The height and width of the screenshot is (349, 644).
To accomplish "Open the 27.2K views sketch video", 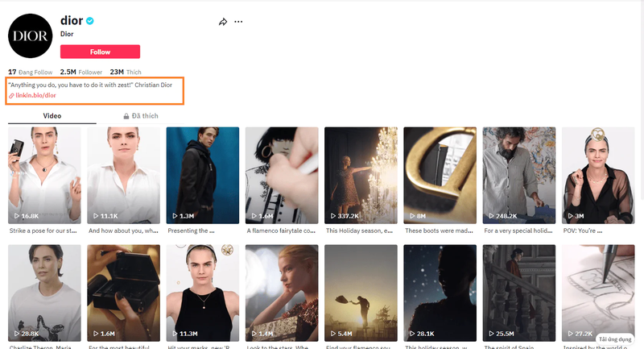I will [x=598, y=293].
